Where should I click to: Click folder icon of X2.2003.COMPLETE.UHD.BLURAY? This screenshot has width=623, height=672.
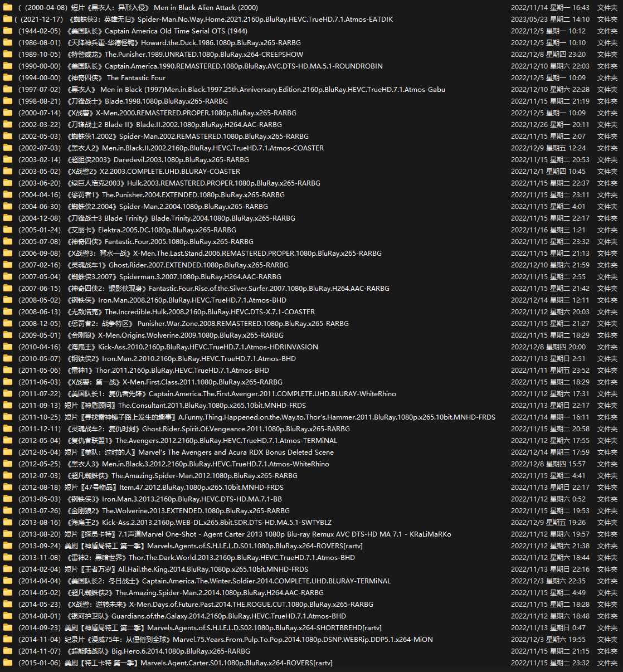[7, 172]
